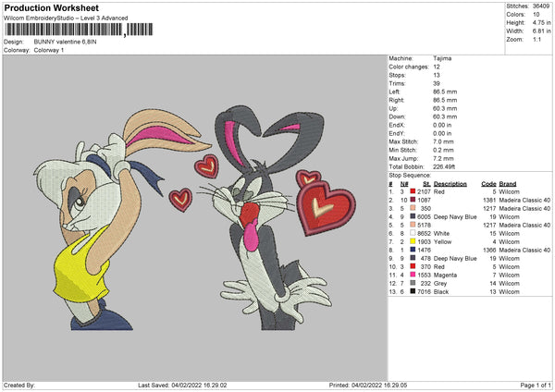Image resolution: width=555 pixels, height=392 pixels.
Task: Pick the white swatch beside 8652
Action: click(413, 233)
